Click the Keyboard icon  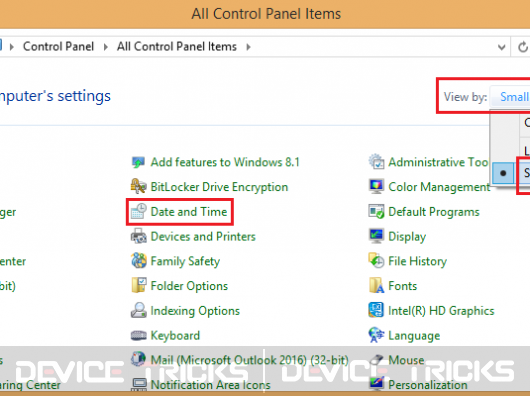(139, 335)
